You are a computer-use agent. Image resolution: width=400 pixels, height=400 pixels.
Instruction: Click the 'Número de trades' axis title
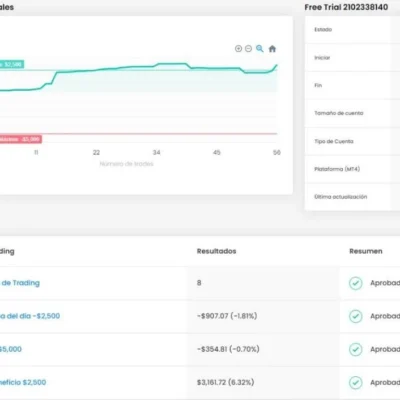tap(126, 164)
